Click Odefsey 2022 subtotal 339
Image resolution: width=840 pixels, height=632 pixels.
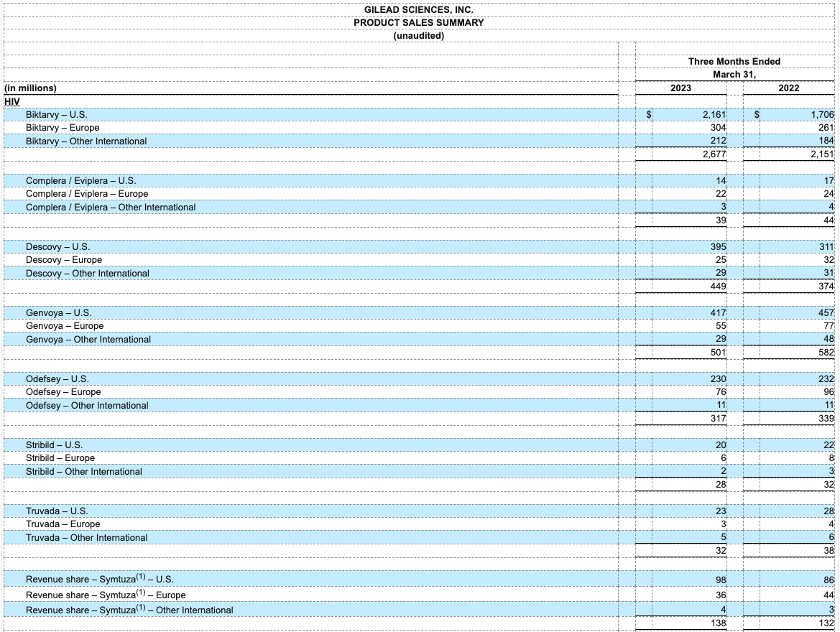[826, 419]
